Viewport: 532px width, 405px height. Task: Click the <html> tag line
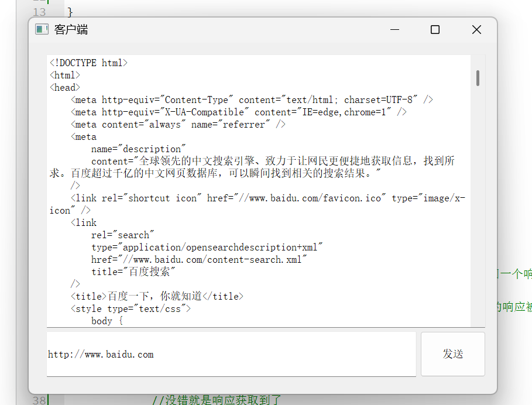tap(65, 75)
